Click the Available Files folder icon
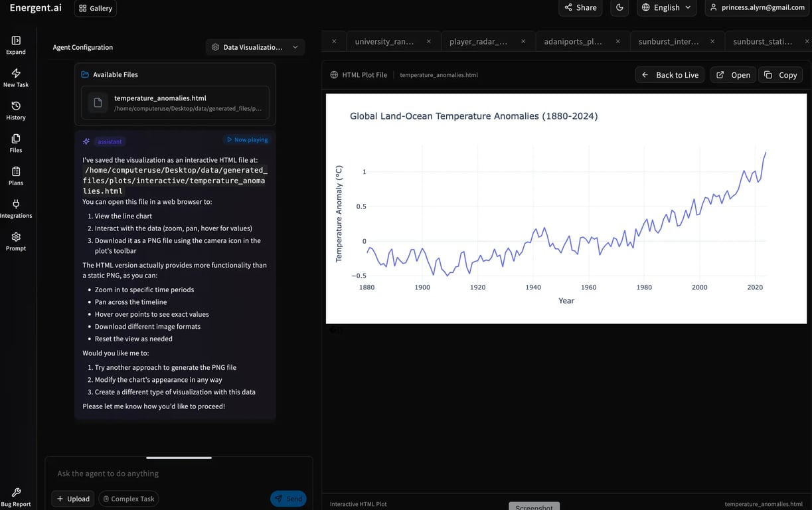 (85, 74)
